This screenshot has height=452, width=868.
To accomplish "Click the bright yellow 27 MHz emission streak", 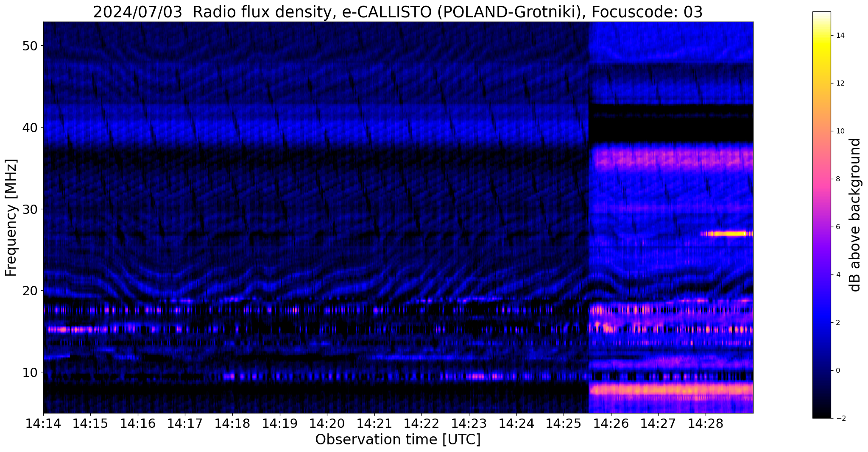I will click(x=727, y=233).
